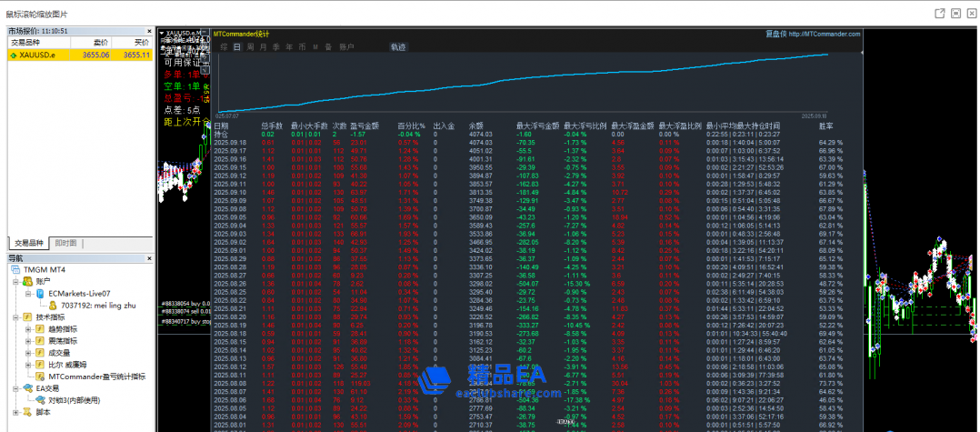Expand the 震荡指标 tree node
This screenshot has height=432, width=980.
click(27, 341)
